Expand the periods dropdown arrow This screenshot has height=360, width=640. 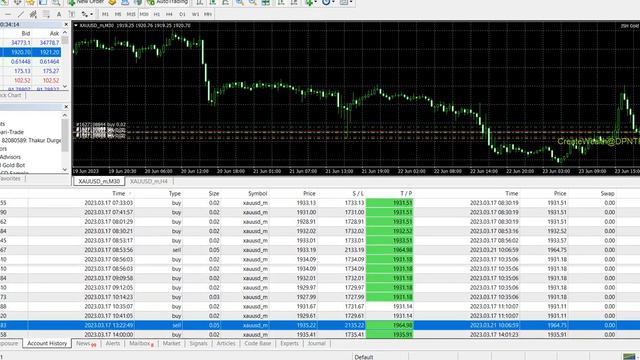pos(333,2)
